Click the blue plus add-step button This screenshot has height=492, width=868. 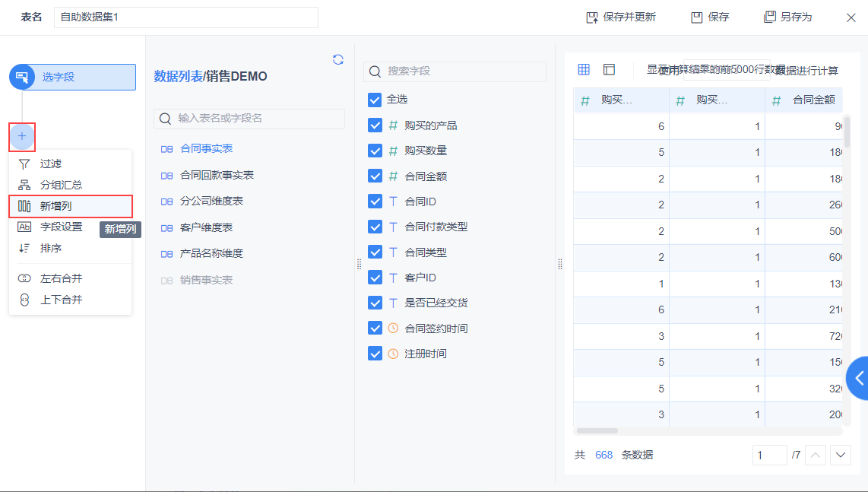pos(22,136)
